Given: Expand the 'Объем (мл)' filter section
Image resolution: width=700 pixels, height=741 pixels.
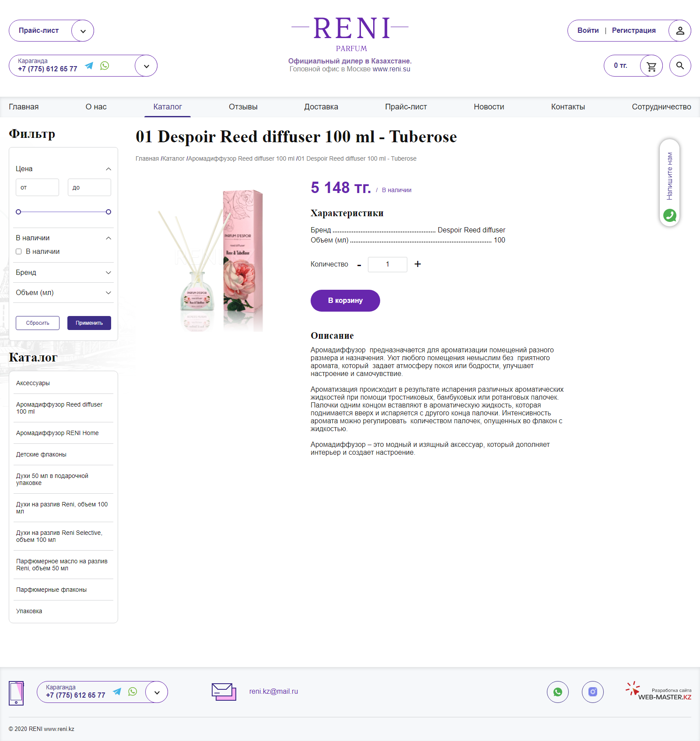Looking at the screenshot, I should click(108, 293).
